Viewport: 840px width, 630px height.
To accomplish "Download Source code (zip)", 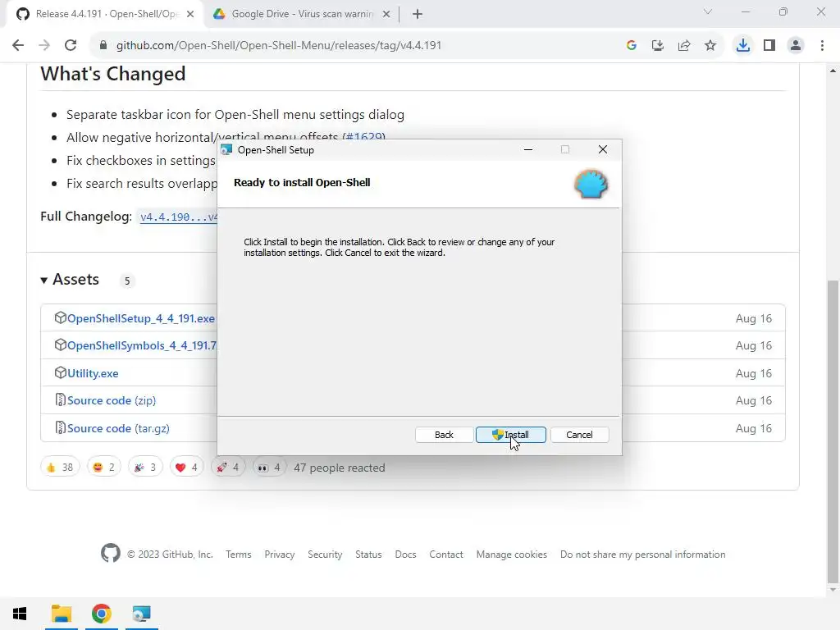I will click(112, 400).
